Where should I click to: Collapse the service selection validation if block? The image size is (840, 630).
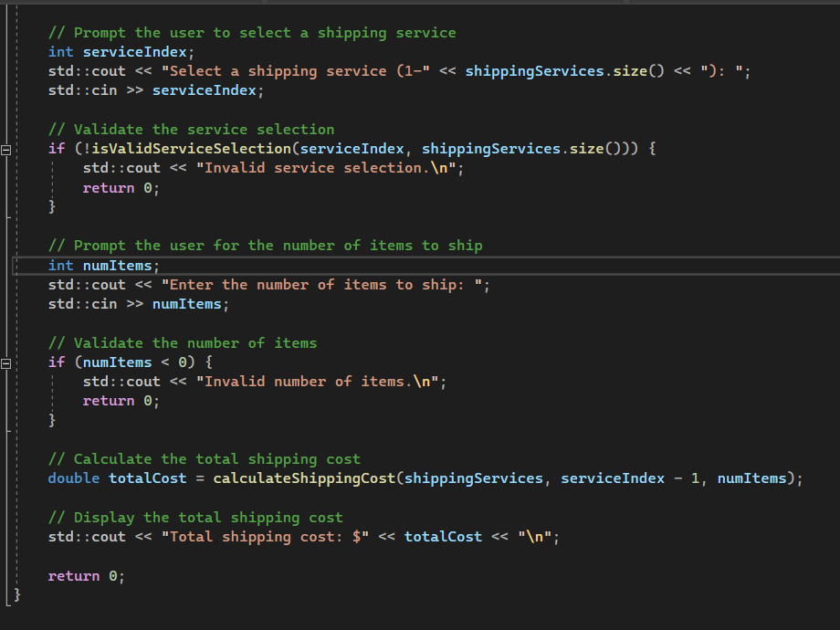point(6,148)
